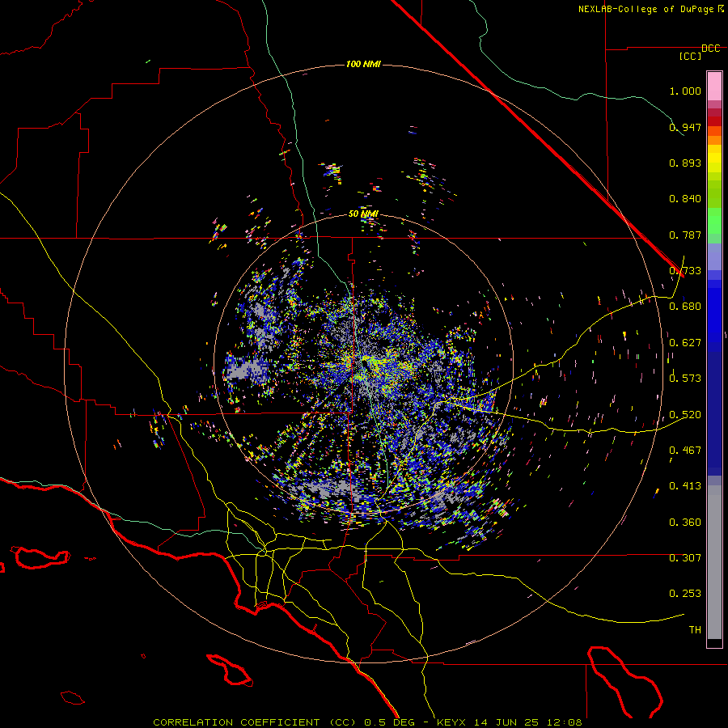Click the 0.467 color scale value
The height and width of the screenshot is (728, 728).
coord(685,451)
